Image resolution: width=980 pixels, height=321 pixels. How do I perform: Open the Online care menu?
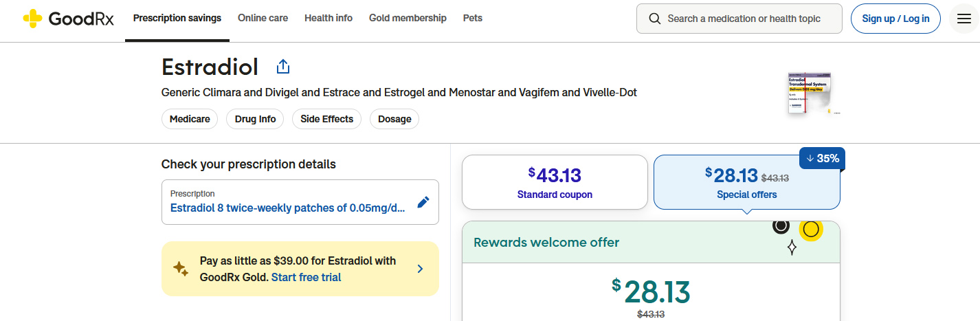pos(263,19)
